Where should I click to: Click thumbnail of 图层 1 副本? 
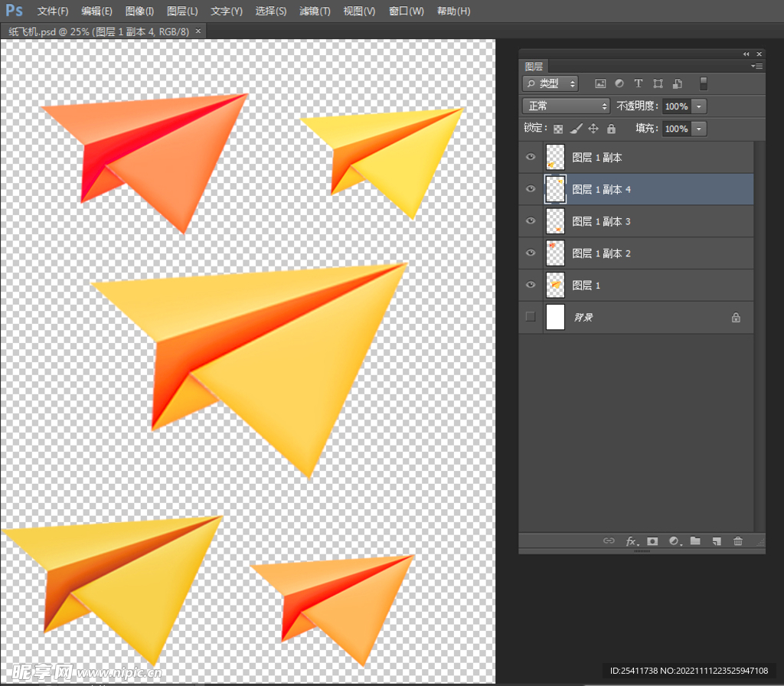coord(555,157)
